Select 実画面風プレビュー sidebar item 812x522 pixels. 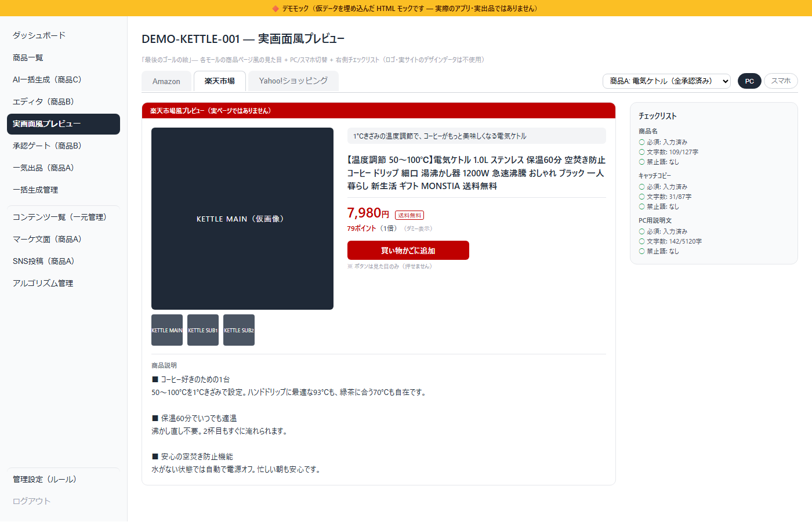pyautogui.click(x=63, y=124)
